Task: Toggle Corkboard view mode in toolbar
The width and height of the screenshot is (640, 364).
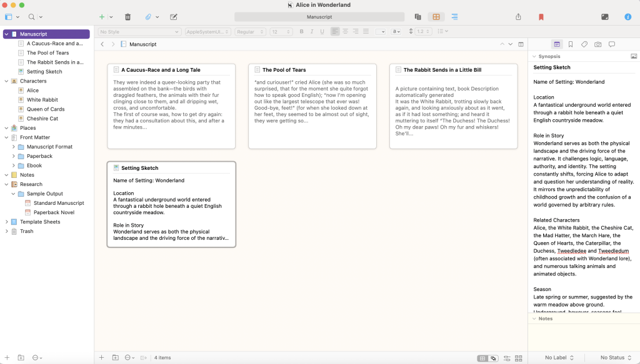Action: click(436, 17)
